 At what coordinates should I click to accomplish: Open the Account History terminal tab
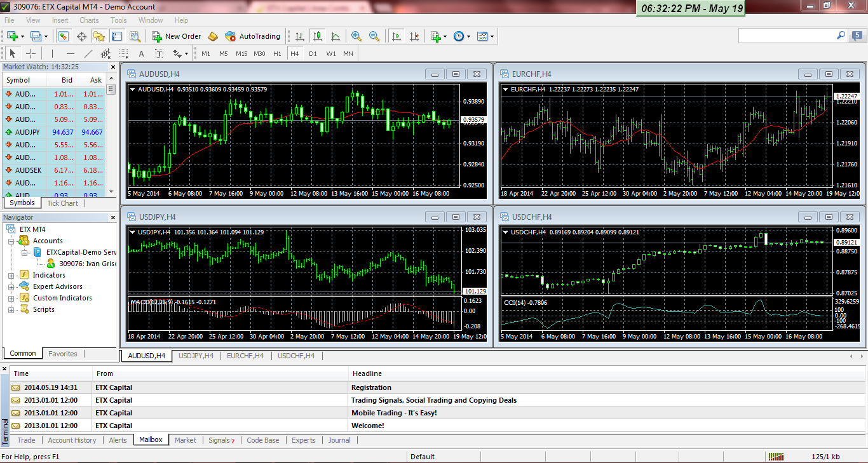click(x=72, y=440)
